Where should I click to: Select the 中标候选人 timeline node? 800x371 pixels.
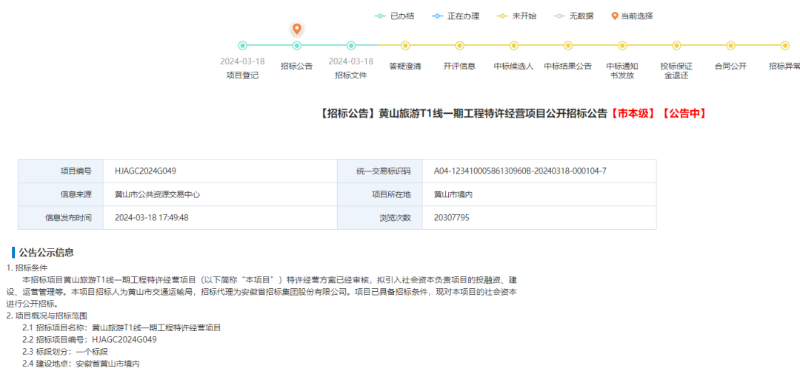point(514,46)
